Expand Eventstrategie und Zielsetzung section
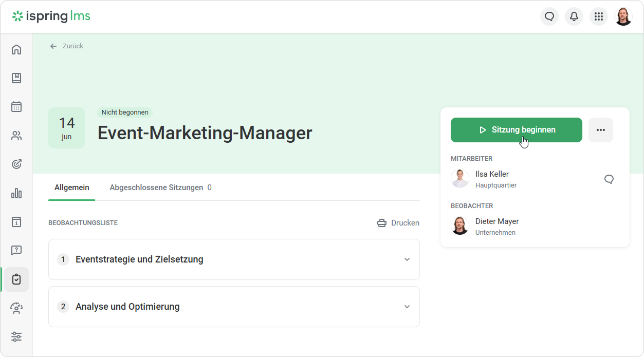644x357 pixels. 234,259
